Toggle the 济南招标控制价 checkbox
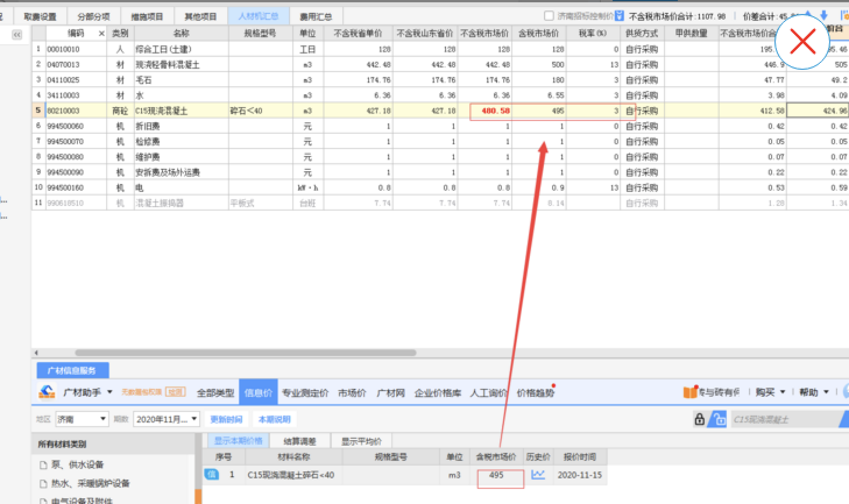The image size is (849, 504). (549, 16)
